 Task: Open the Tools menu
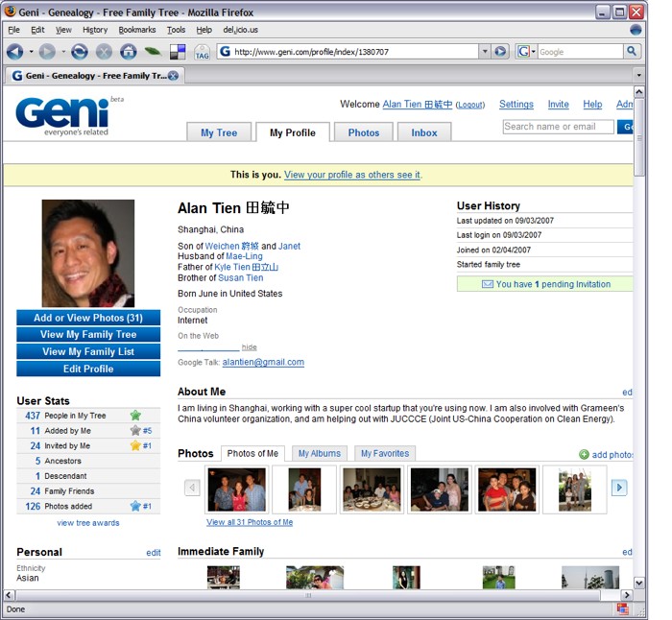pyautogui.click(x=176, y=30)
